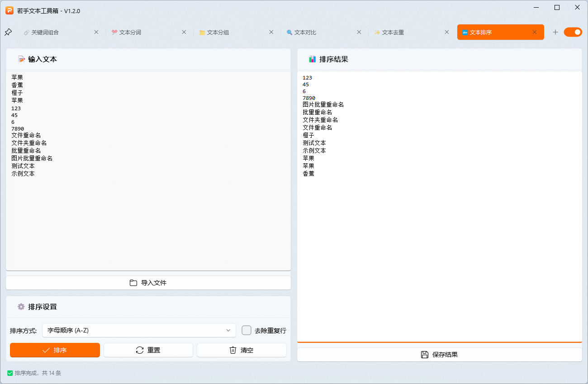Click the scissors icon on the 文本分词 tab
The width and height of the screenshot is (588, 384).
(114, 32)
